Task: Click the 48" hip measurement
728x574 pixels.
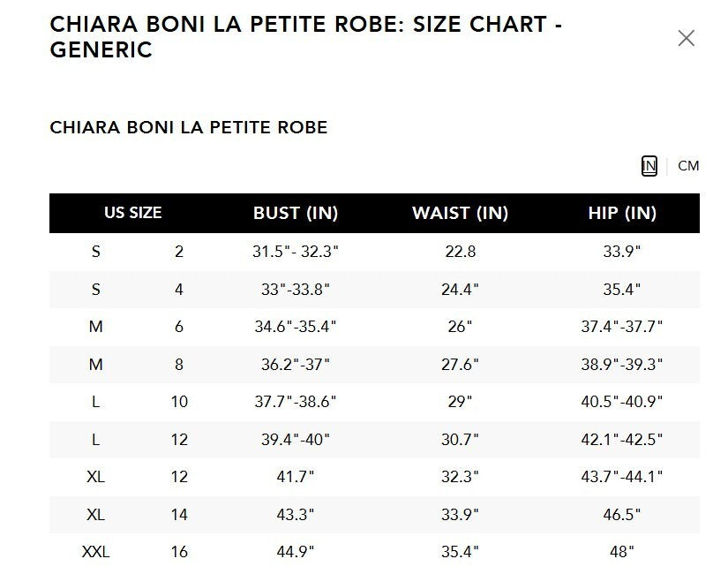Action: 622,552
